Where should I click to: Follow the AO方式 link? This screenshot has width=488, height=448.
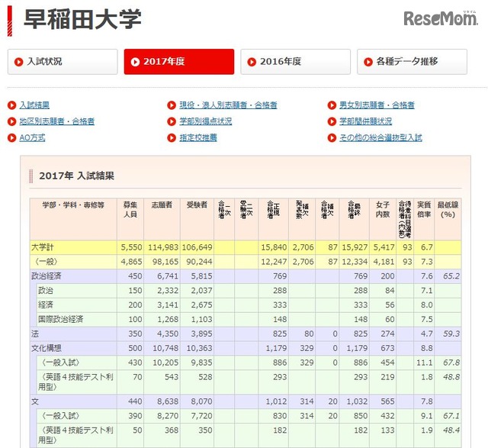32,137
